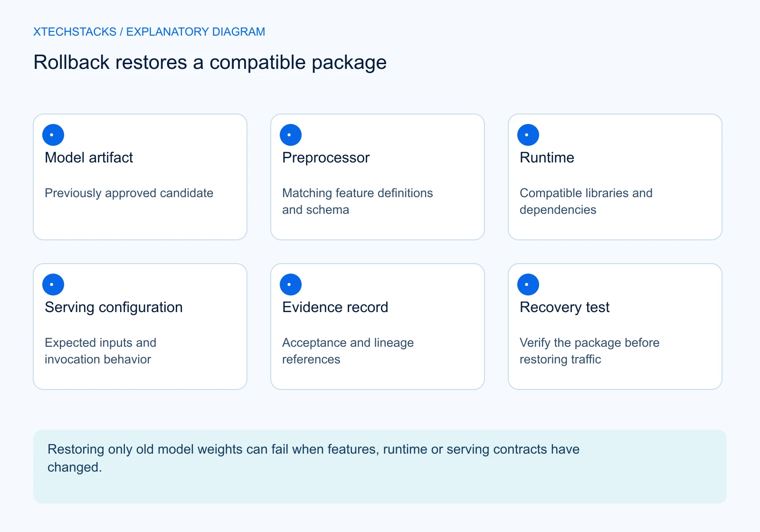Click the blue dot icon above Preprocessor

tap(291, 135)
